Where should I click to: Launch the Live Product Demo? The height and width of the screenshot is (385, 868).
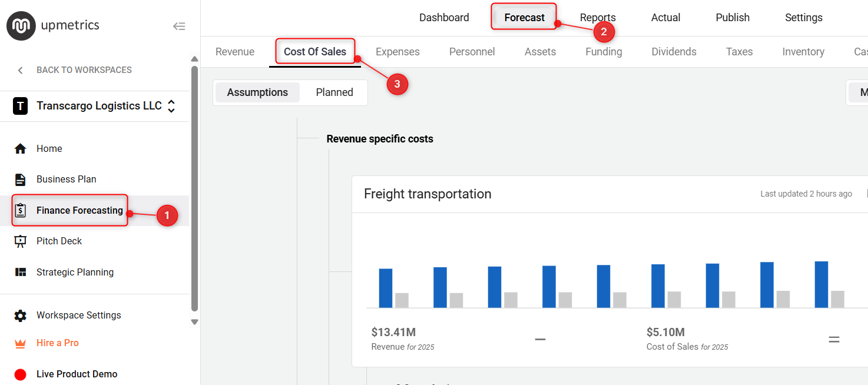coord(77,374)
